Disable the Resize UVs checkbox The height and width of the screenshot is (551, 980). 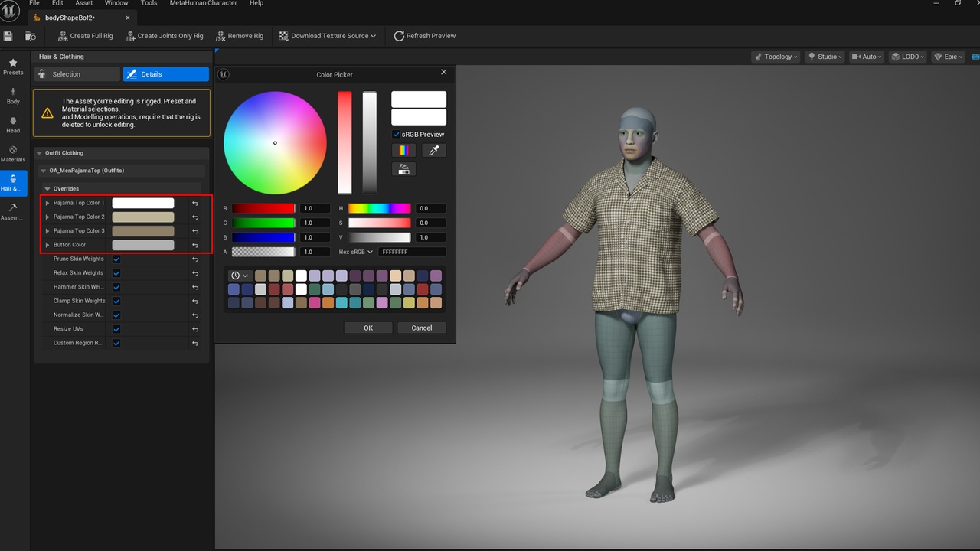click(x=116, y=329)
